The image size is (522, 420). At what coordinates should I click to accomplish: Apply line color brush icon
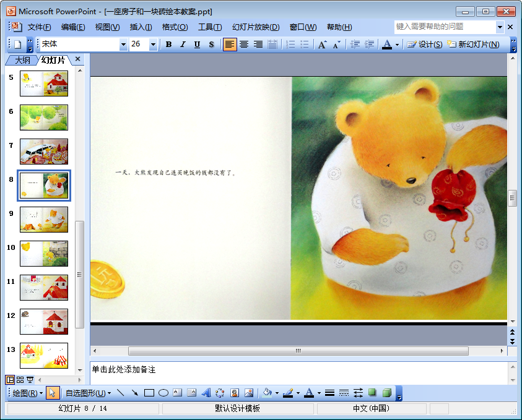coord(288,393)
